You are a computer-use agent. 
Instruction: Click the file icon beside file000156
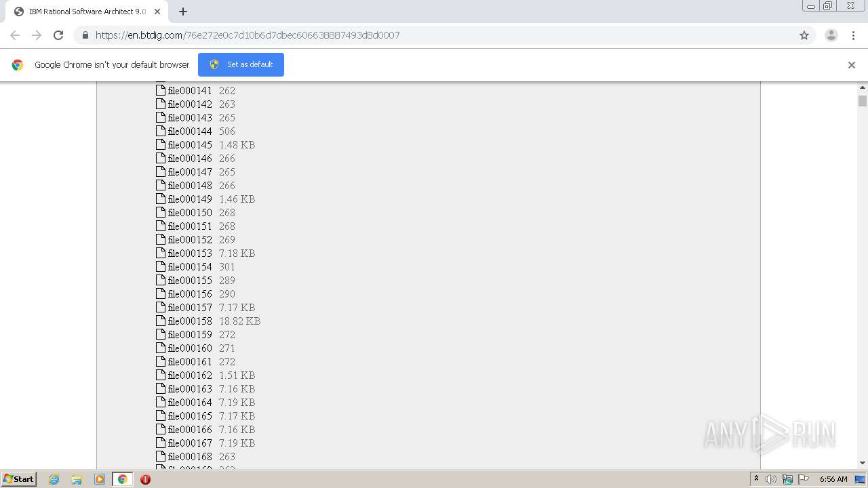[x=161, y=293]
